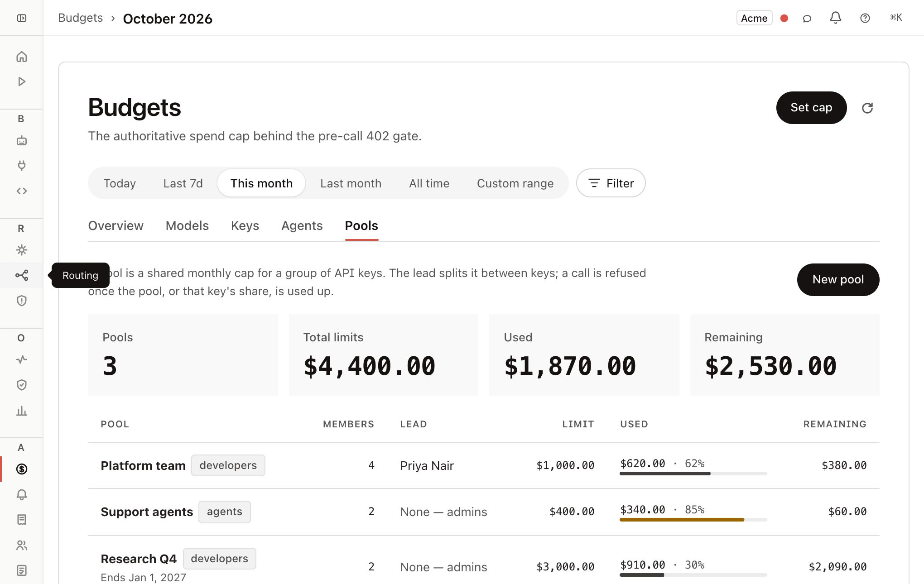
Task: Open the sun-shaped sidebar icon
Action: pyautogui.click(x=21, y=250)
